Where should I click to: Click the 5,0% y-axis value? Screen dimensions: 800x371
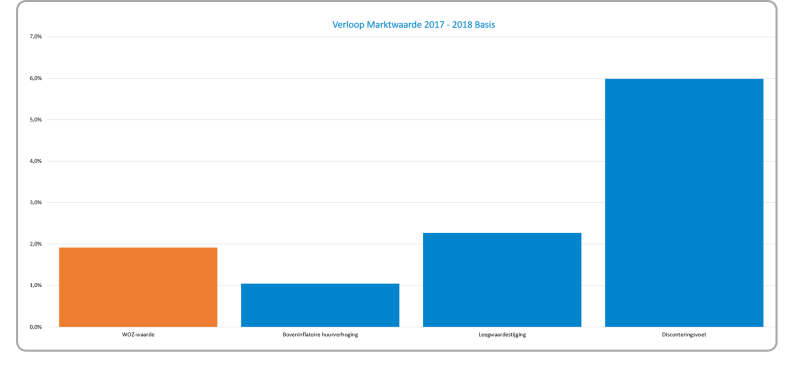(36, 120)
